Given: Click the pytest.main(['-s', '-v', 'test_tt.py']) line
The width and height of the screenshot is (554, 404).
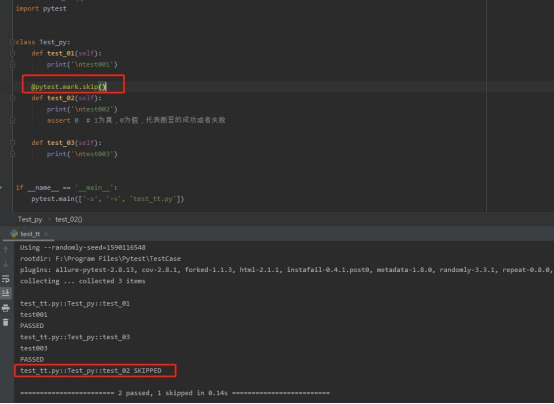Looking at the screenshot, I should pyautogui.click(x=108, y=199).
